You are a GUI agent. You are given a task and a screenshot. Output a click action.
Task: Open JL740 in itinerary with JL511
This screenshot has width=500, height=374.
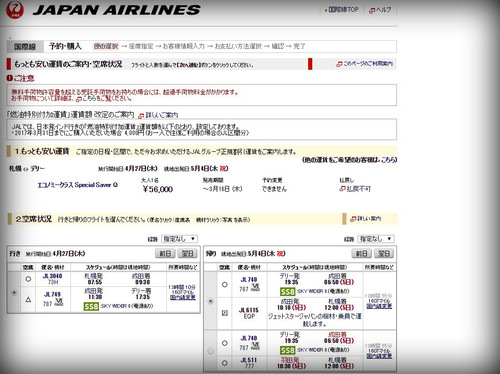coord(249,338)
